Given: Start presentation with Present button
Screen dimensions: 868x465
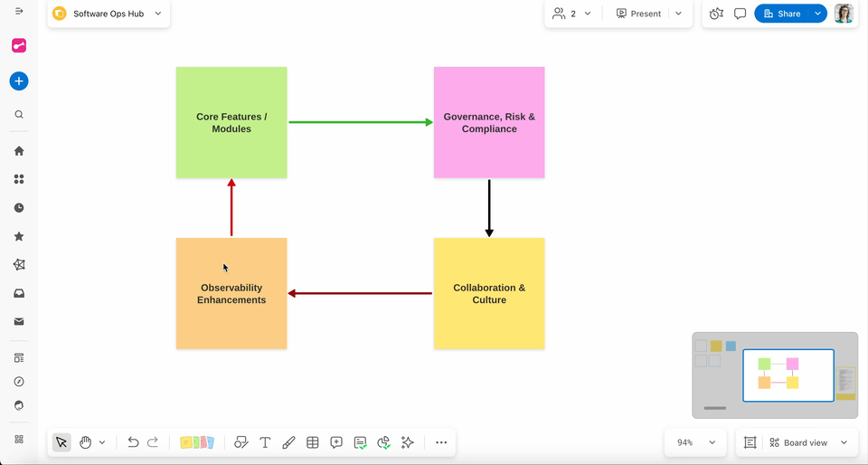Looking at the screenshot, I should (638, 14).
